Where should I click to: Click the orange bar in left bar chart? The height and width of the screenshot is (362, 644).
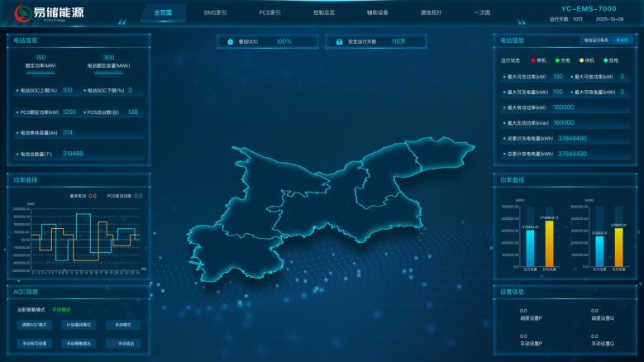pos(549,244)
